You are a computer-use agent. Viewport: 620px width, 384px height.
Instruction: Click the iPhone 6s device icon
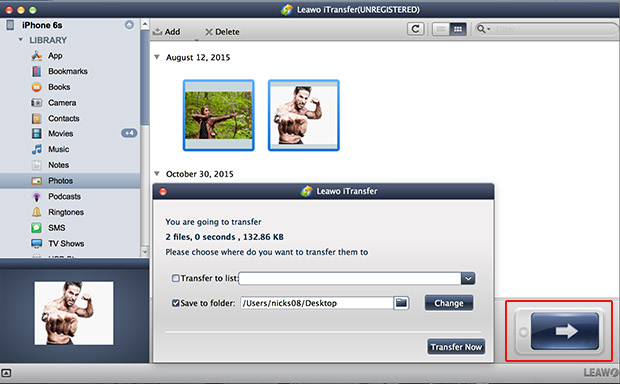coord(10,25)
